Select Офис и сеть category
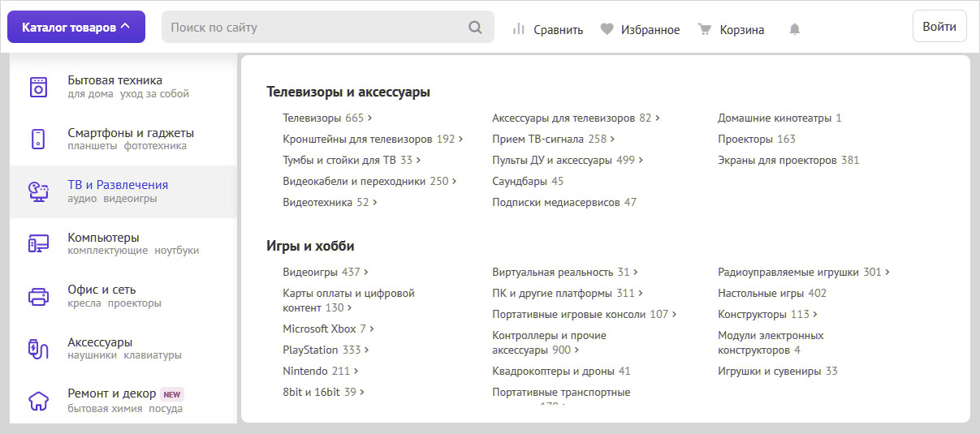 pos(101,289)
